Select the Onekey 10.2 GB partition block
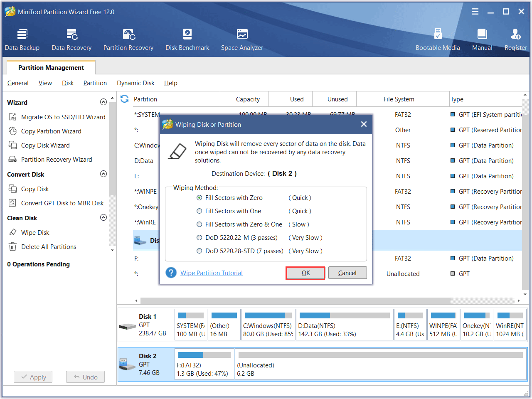Viewport: 532px width, 399px height. click(x=477, y=325)
